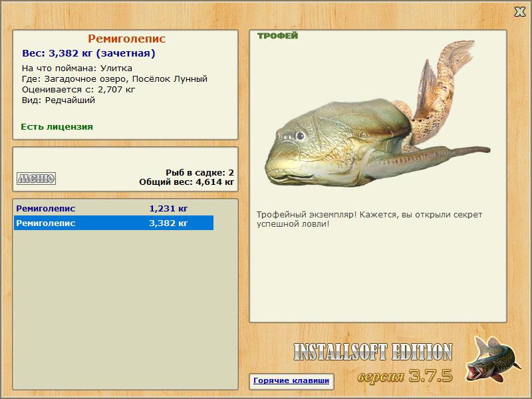Click the pike fish logo emblem

click(x=493, y=361)
